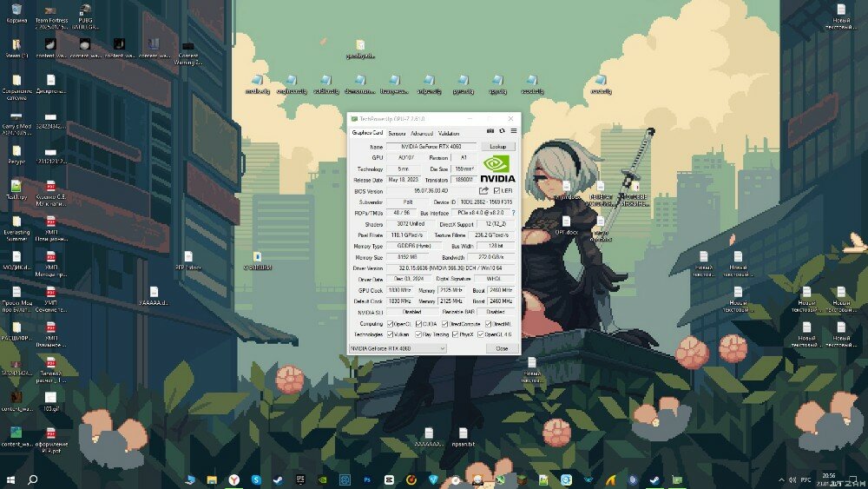Click the Lookup button

click(x=497, y=147)
